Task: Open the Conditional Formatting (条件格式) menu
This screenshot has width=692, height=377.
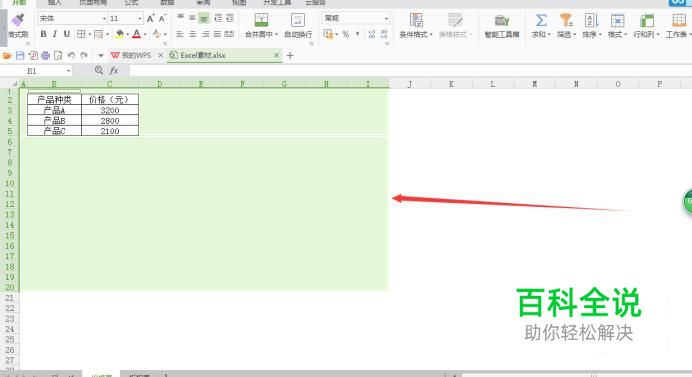Action: 416,26
